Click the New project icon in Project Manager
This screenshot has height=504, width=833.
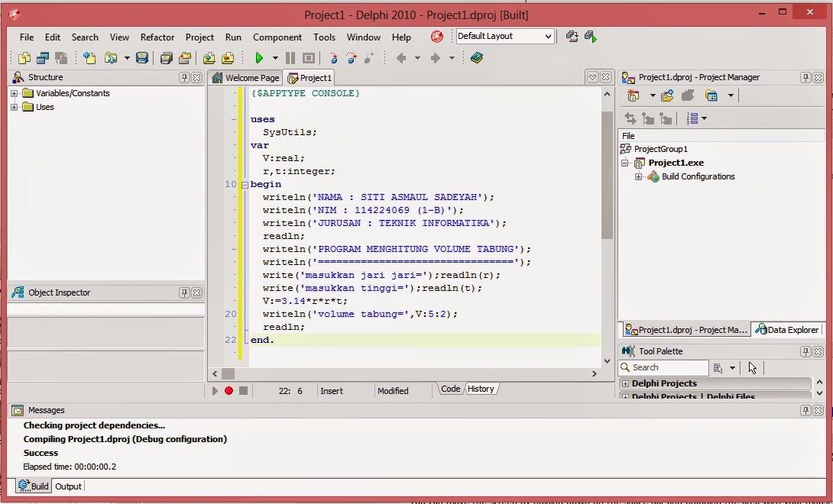click(x=633, y=95)
